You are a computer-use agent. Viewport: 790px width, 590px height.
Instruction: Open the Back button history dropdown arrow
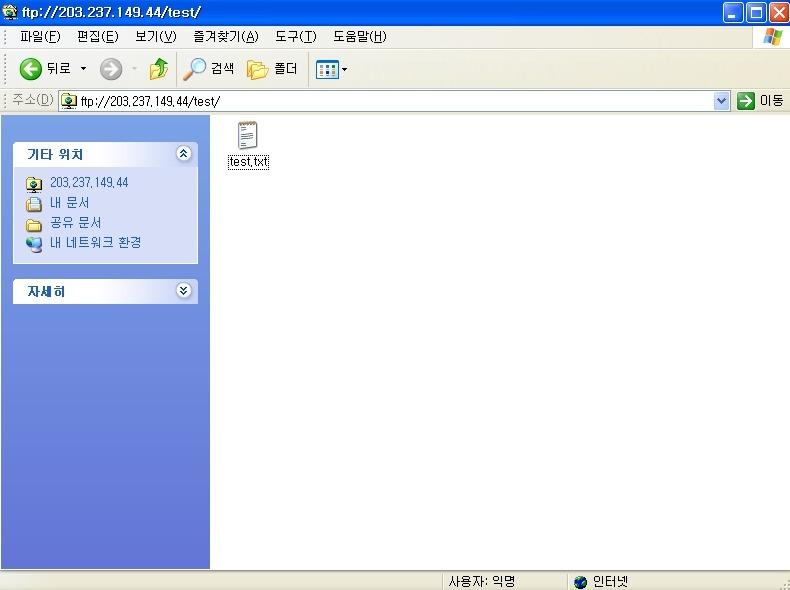[84, 69]
